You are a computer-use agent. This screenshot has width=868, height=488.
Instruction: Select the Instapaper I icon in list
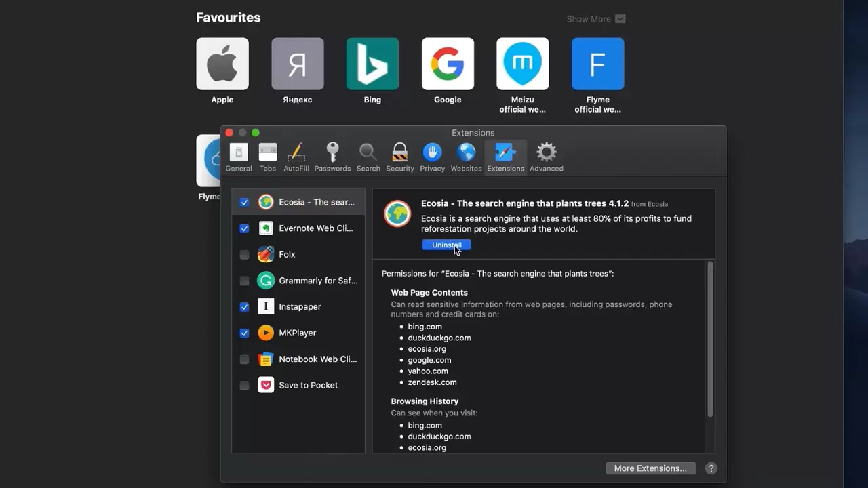(266, 307)
